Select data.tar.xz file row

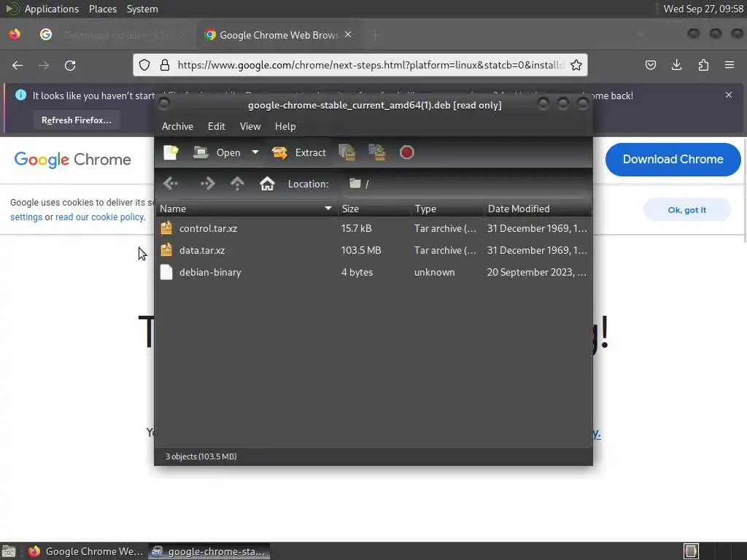373,250
